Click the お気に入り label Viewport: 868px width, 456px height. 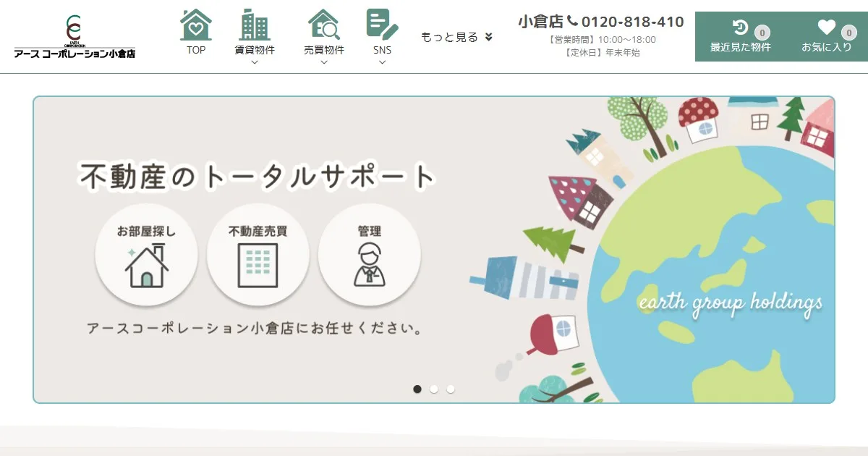(x=826, y=47)
